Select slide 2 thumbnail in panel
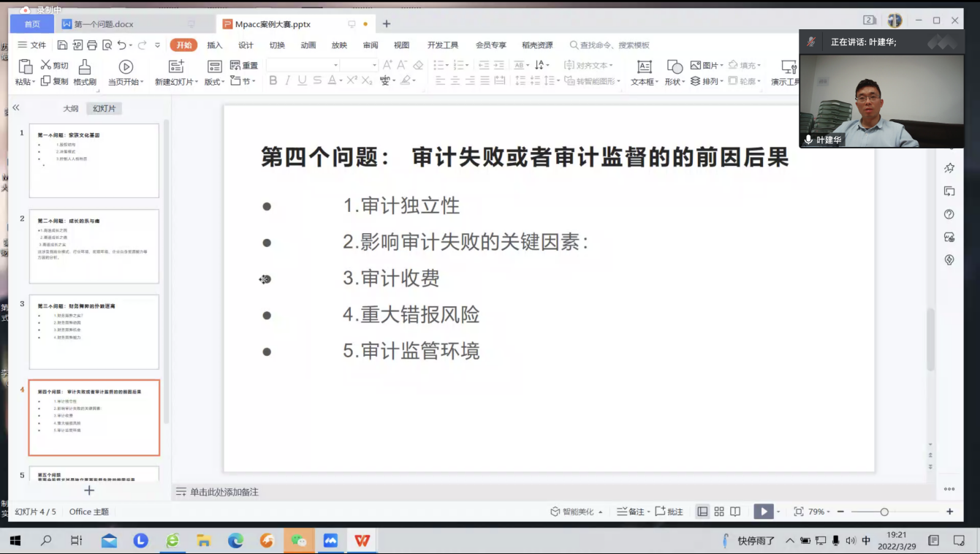 (94, 246)
